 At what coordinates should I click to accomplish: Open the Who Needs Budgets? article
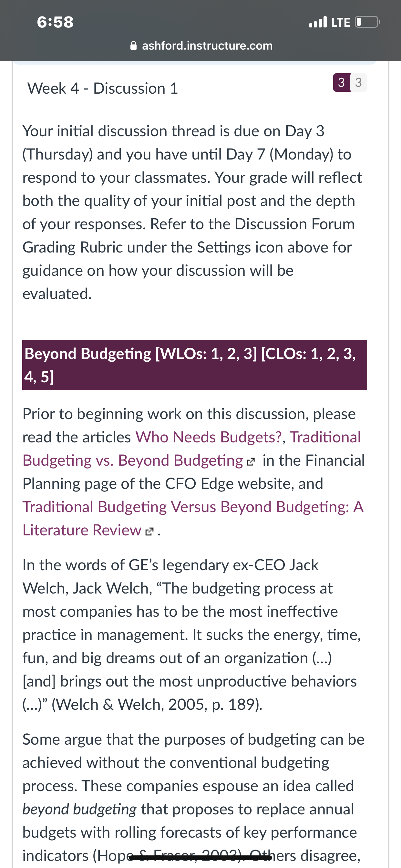tap(209, 437)
